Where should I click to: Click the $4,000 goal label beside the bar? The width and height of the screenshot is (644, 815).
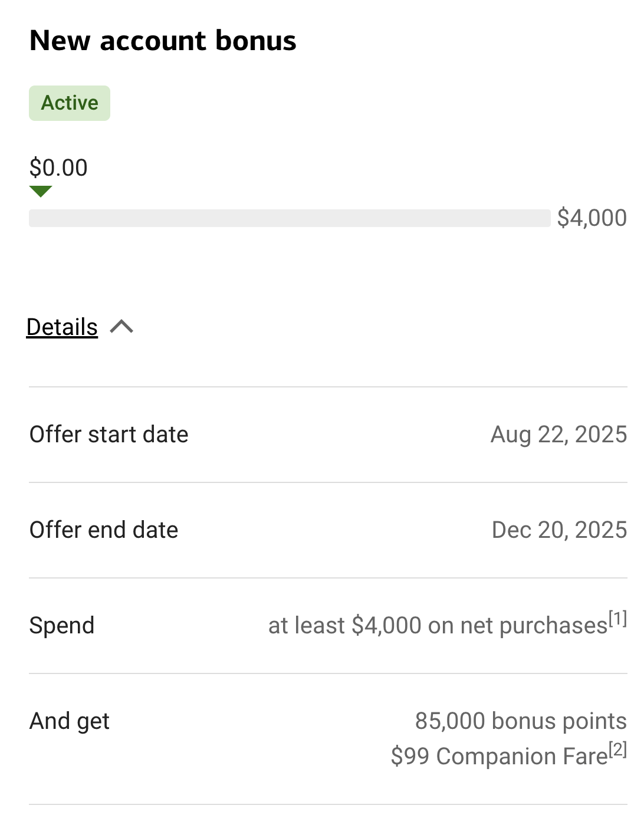point(592,218)
